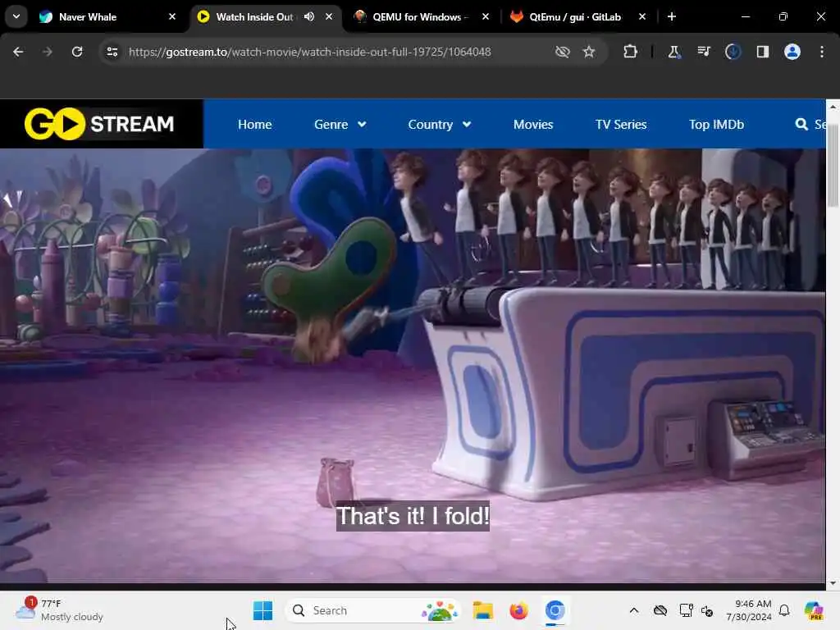
Task: Open File Explorer from taskbar
Action: pyautogui.click(x=482, y=610)
